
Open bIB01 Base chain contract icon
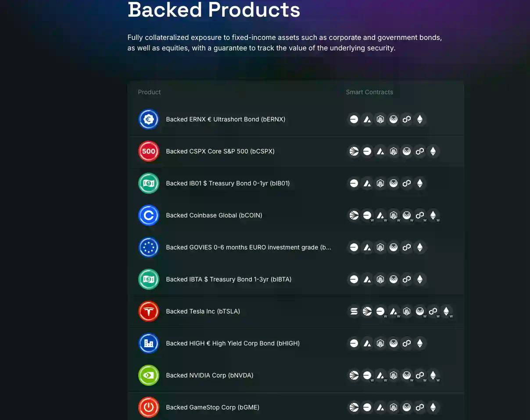(354, 183)
